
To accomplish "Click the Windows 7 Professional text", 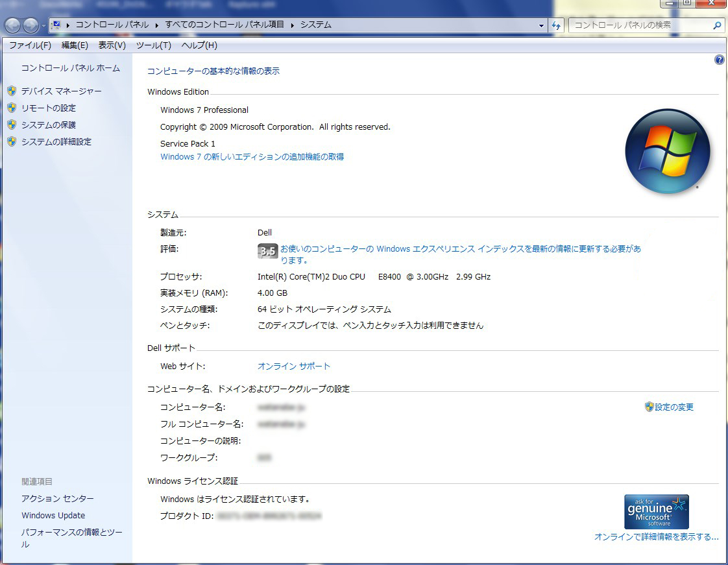I will pyautogui.click(x=204, y=110).
